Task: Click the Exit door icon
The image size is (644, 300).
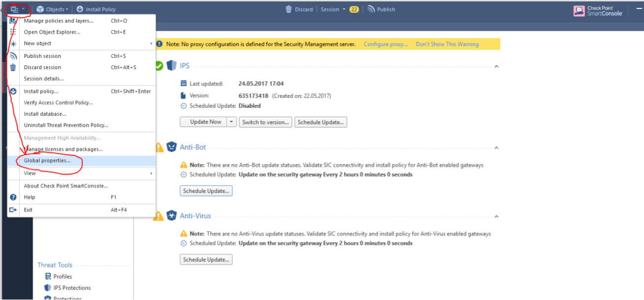Action: click(x=13, y=210)
